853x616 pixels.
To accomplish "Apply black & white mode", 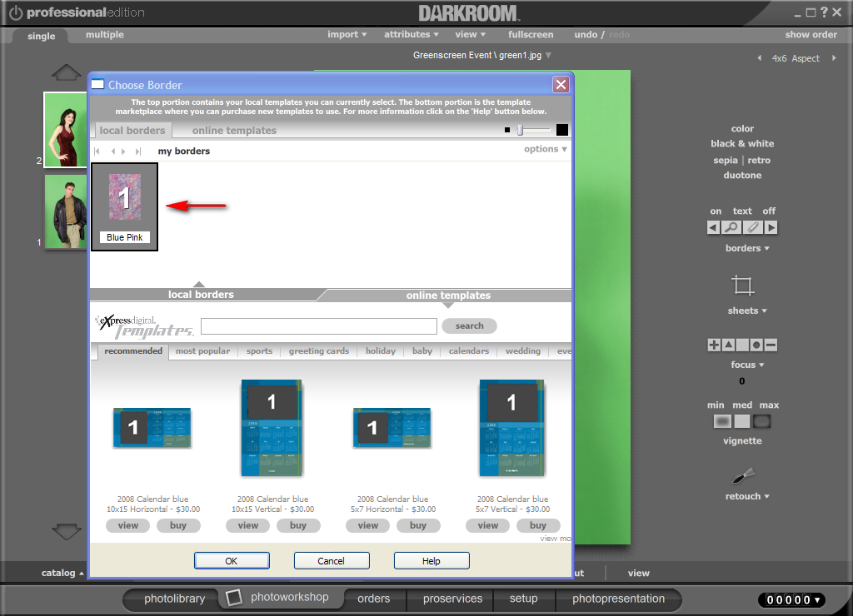I will (x=742, y=143).
